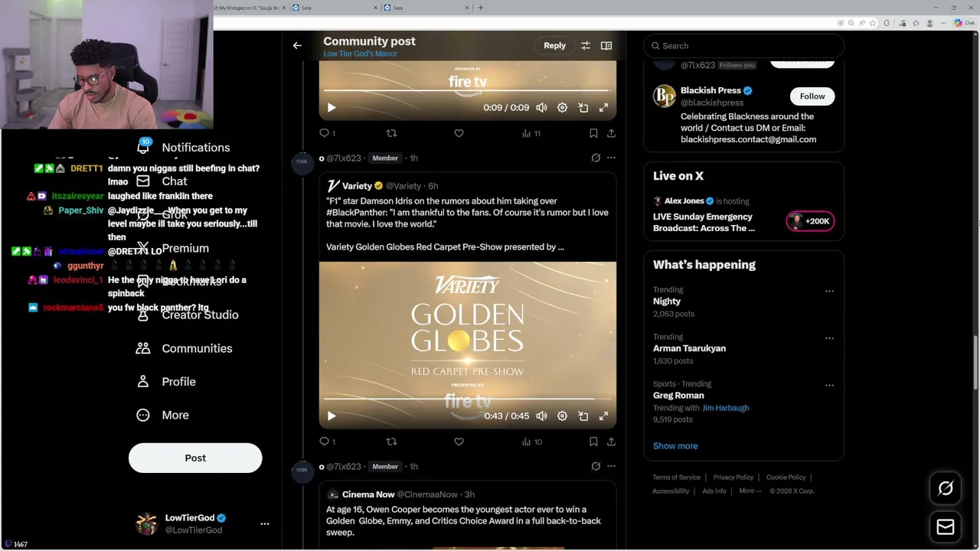
Task: Repost the Variety Damson Idris post
Action: point(391,442)
